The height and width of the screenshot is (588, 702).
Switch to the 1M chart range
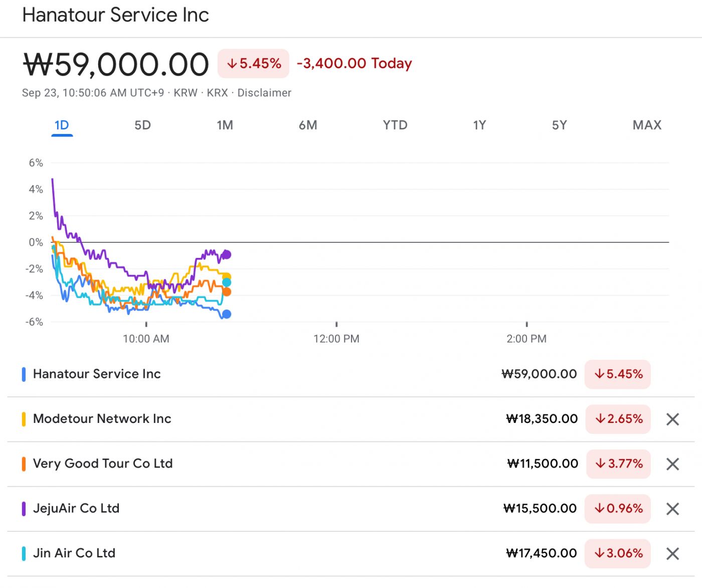[225, 125]
